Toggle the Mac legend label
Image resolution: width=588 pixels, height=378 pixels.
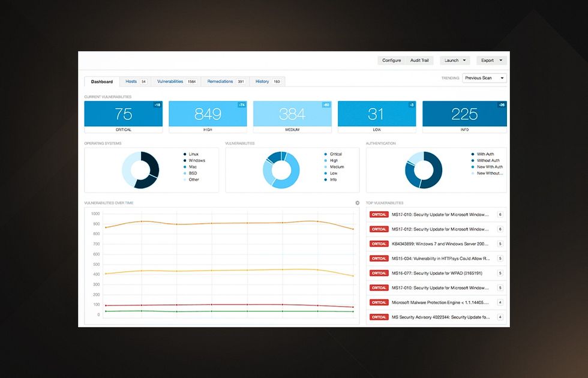[x=193, y=167]
